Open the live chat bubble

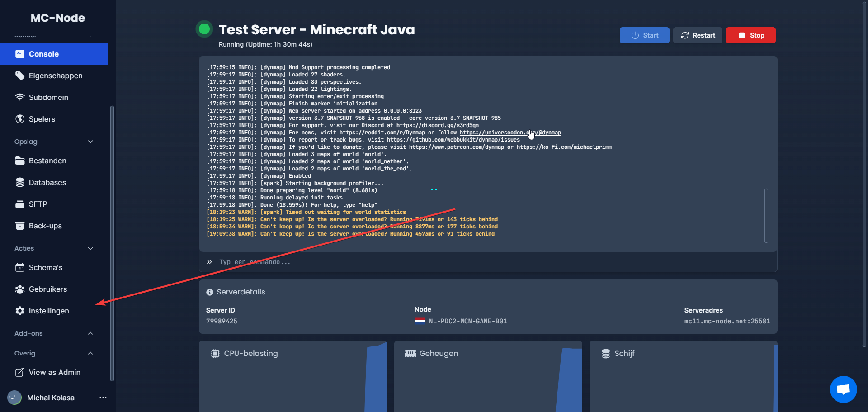(x=844, y=389)
